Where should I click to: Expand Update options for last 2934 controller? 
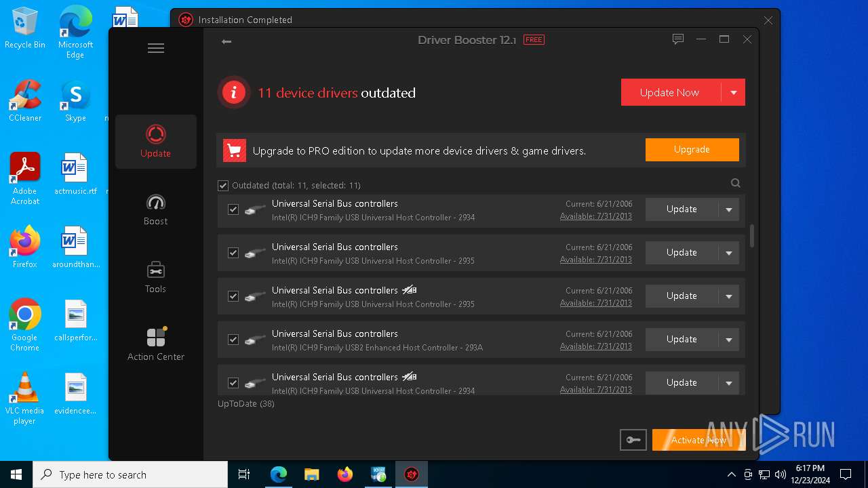pyautogui.click(x=729, y=383)
